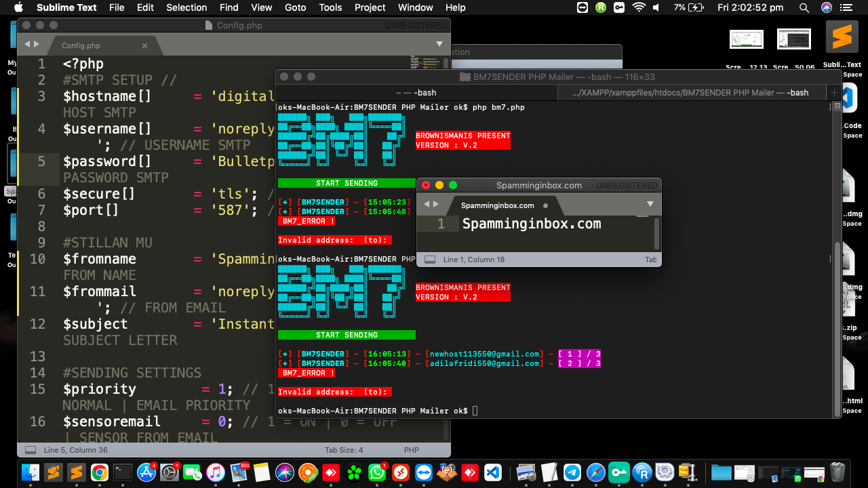Click the green R menu bar icon
Image resolution: width=868 pixels, height=488 pixels.
601,7
